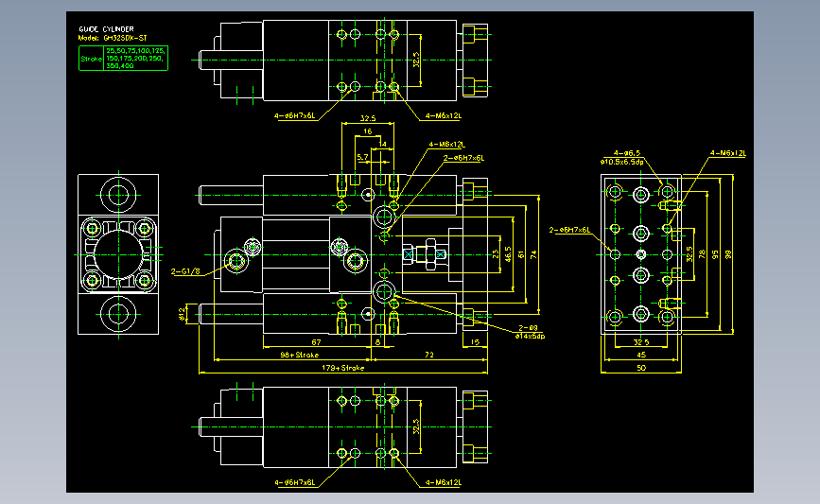This screenshot has width=820, height=504.
Task: Click vertical "32.5" dimension in the bottom view
Action: [x=416, y=426]
